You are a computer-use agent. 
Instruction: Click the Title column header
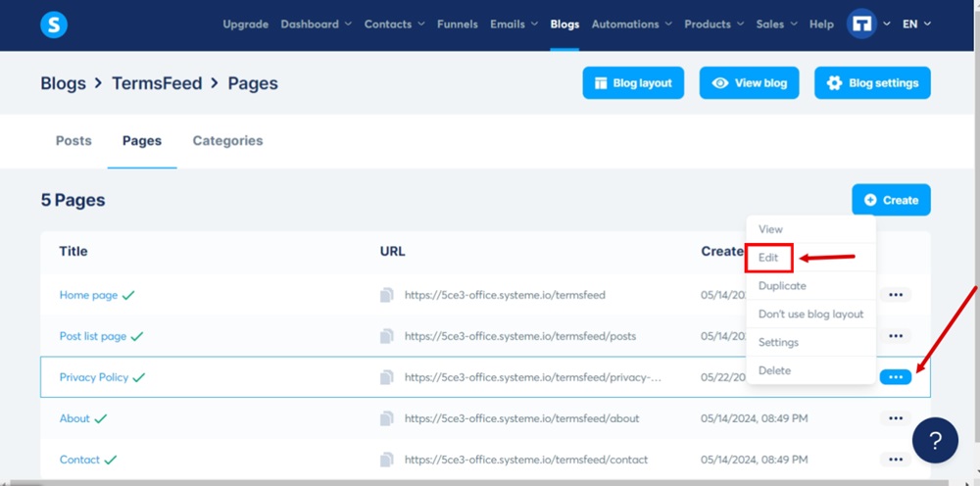(x=73, y=251)
